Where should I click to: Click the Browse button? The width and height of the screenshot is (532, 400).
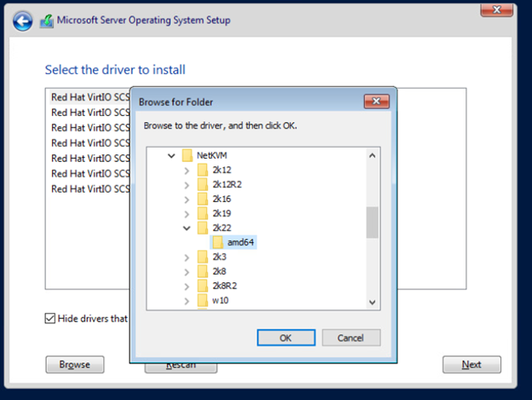(75, 364)
